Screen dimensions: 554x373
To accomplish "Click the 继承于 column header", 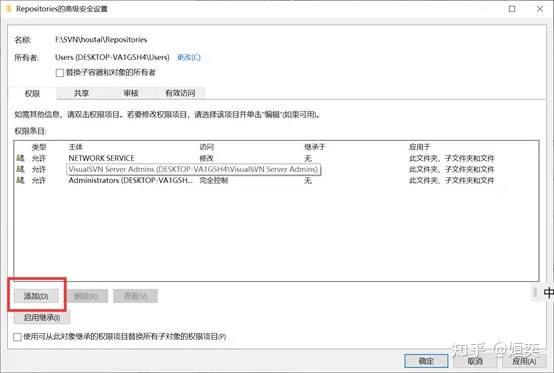I will [315, 147].
